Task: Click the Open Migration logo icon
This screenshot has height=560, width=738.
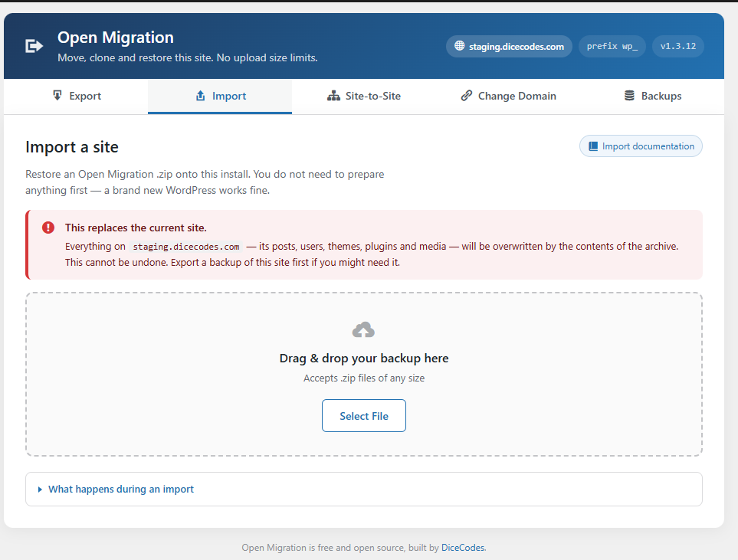Action: pos(34,46)
